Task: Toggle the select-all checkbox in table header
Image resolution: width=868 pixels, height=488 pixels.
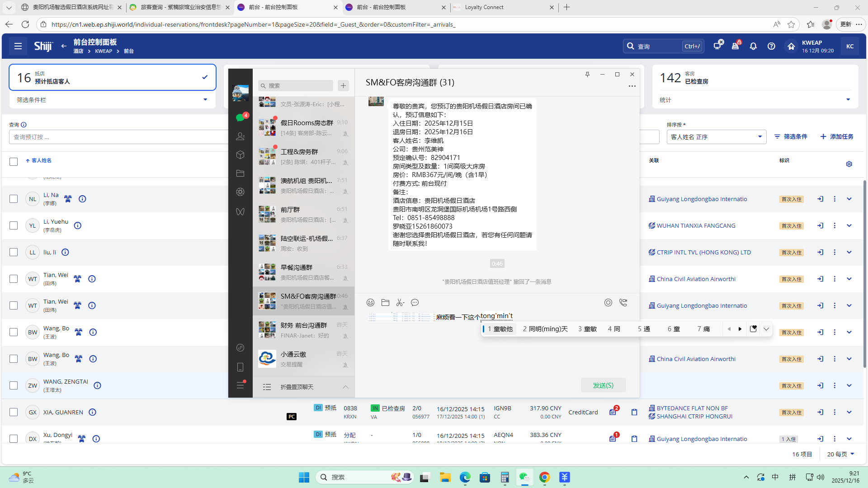Action: [x=14, y=161]
